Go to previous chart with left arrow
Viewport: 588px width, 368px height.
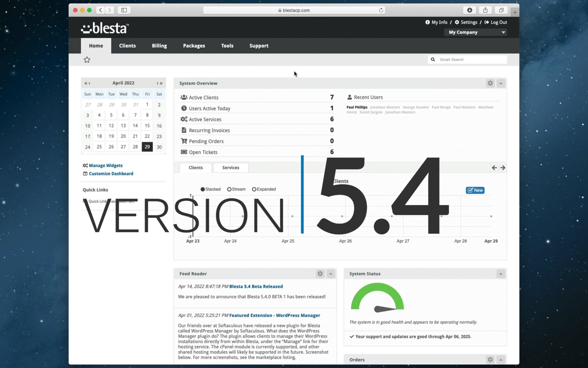(x=494, y=168)
